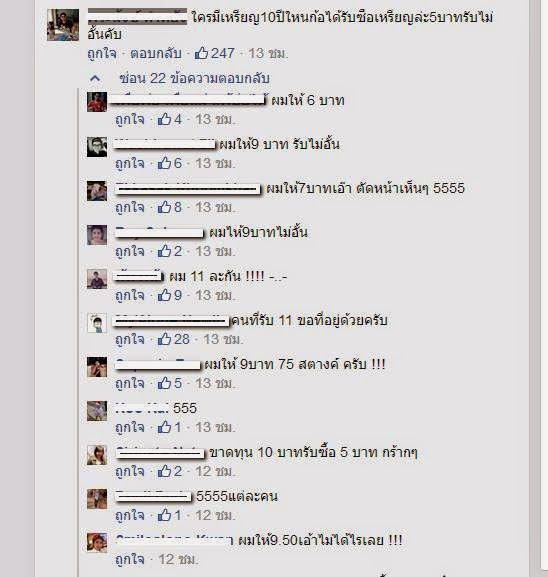Click thumbs-up icon on the 'ขาดทุน 10 บาท' reply
548x577 pixels.
164,471
